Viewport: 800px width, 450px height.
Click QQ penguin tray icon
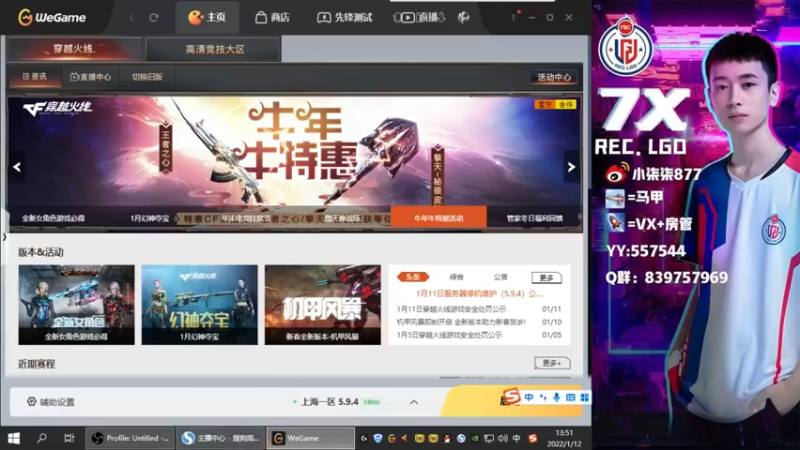pos(447,438)
